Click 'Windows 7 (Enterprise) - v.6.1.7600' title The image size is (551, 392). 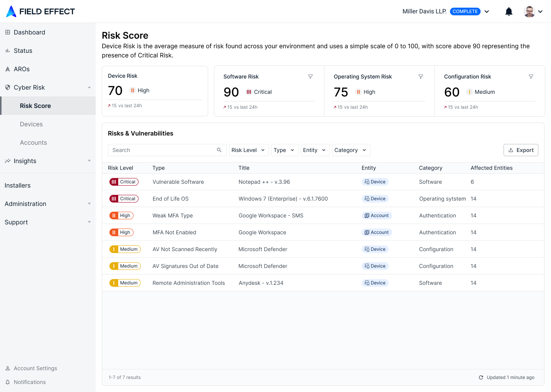(x=283, y=199)
